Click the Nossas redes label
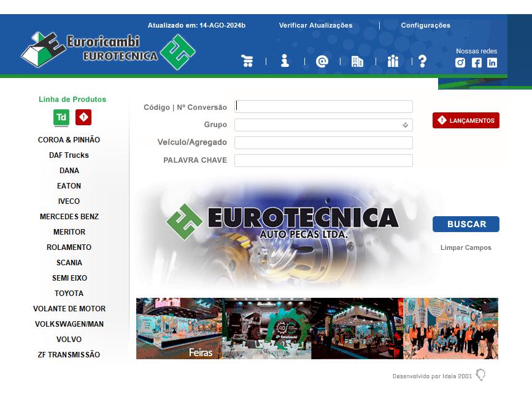This screenshot has width=532, height=393. tap(476, 51)
